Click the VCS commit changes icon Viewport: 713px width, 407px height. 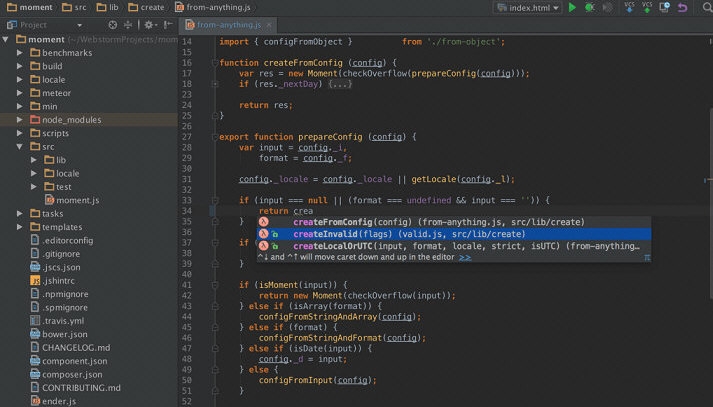click(x=647, y=7)
